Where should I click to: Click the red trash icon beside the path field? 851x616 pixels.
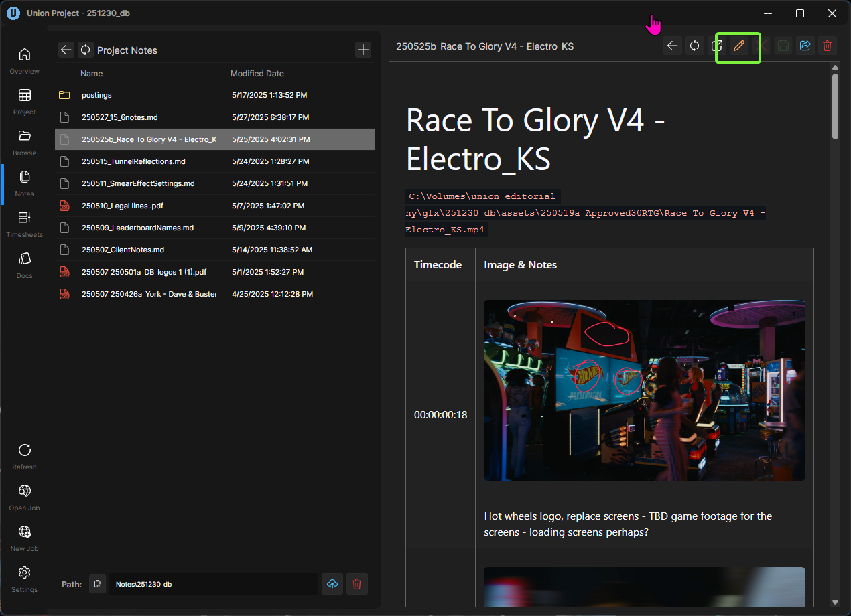356,584
